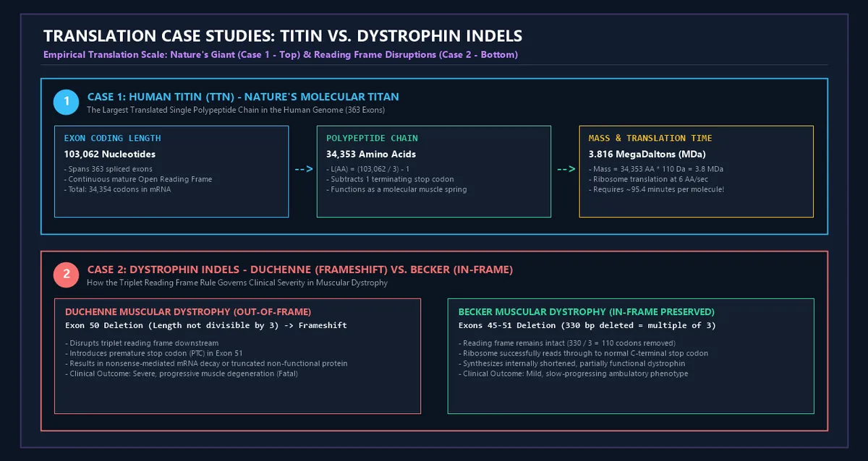Click the arrow between Exon Coding Length and Polypeptide Chain

[x=303, y=170]
